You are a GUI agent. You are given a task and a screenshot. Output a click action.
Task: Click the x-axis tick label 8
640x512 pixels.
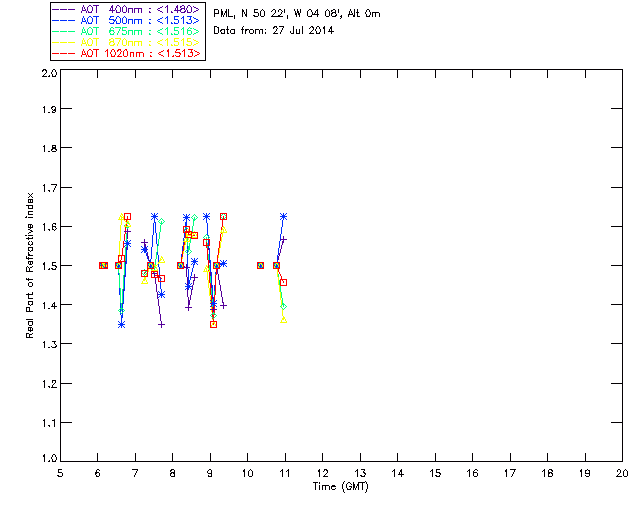173,473
